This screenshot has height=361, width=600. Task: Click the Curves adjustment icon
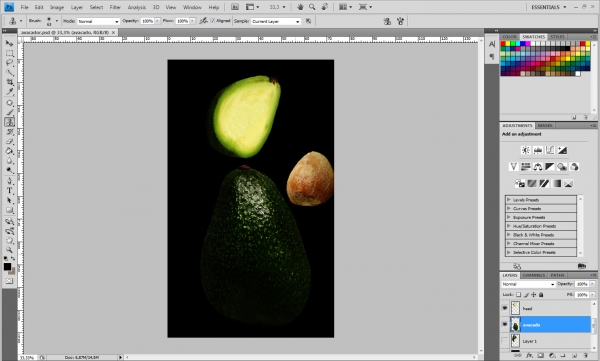(x=550, y=150)
